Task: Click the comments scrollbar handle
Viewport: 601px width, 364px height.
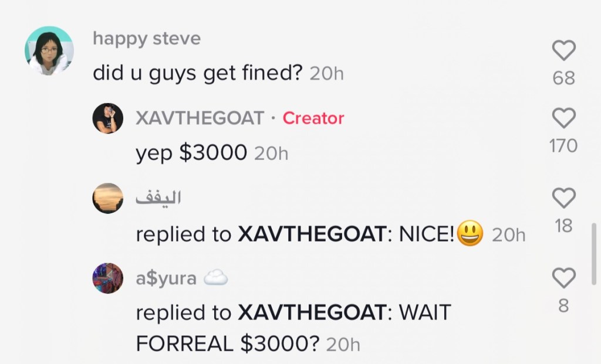Action: pos(594,254)
